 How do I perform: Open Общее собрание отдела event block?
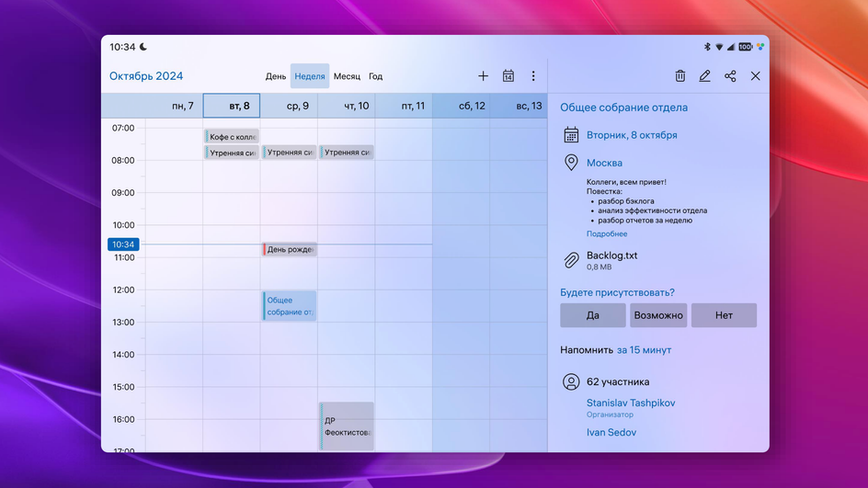point(289,306)
